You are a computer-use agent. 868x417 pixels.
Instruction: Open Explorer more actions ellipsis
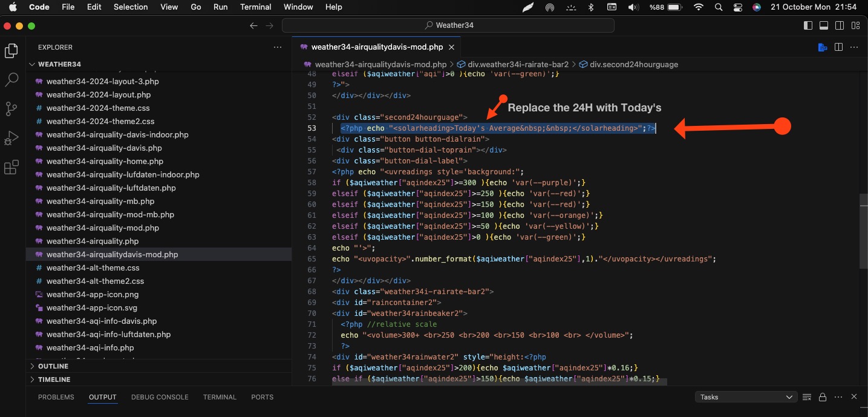pyautogui.click(x=278, y=47)
